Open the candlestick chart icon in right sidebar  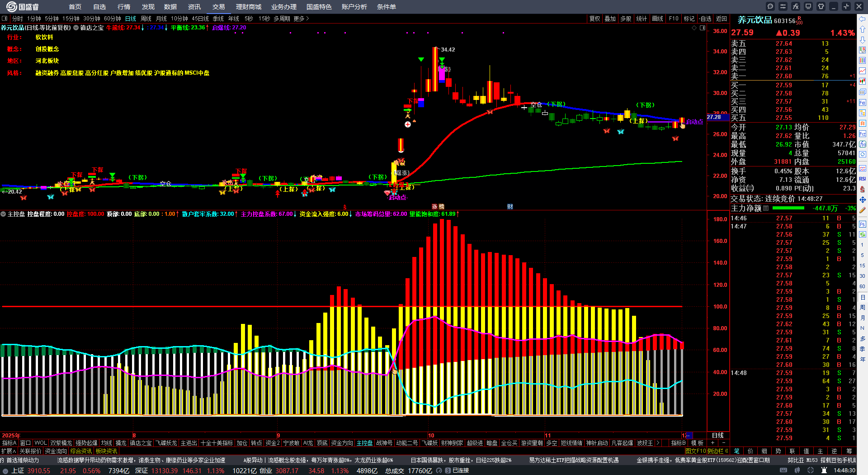pos(863,81)
